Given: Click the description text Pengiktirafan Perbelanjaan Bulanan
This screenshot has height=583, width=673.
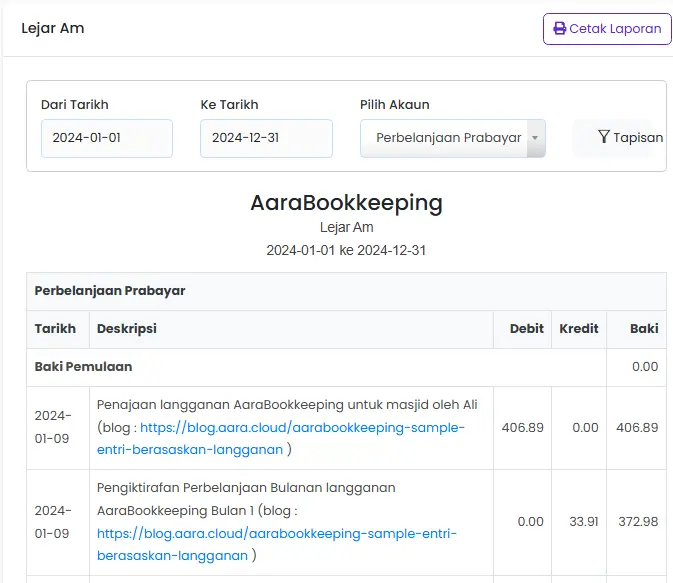Looking at the screenshot, I should (x=209, y=488).
